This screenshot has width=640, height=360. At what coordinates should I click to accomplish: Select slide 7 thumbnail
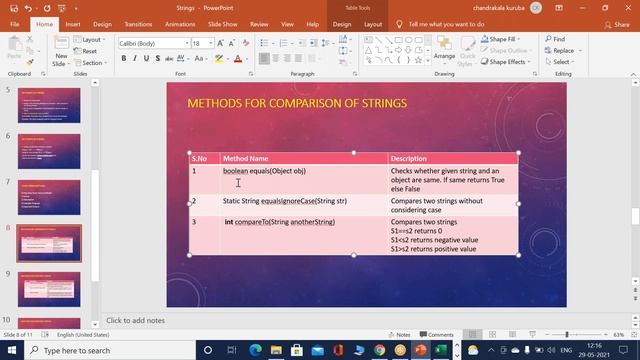(49, 198)
